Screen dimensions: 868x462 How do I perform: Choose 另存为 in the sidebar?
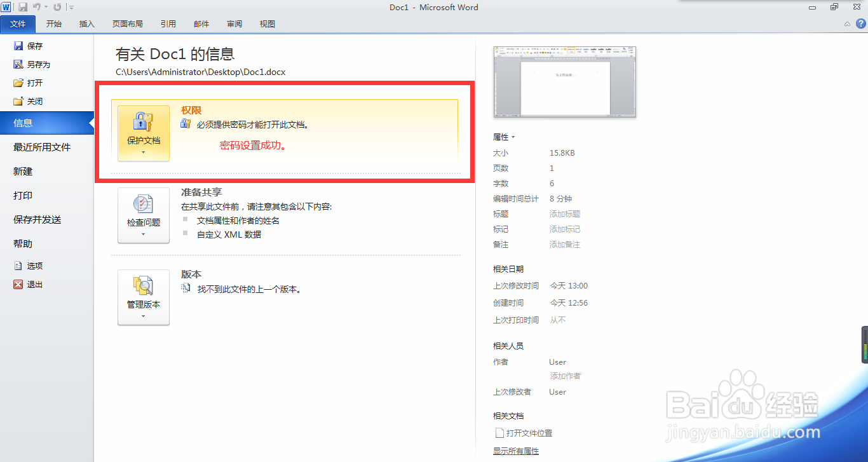click(x=32, y=64)
